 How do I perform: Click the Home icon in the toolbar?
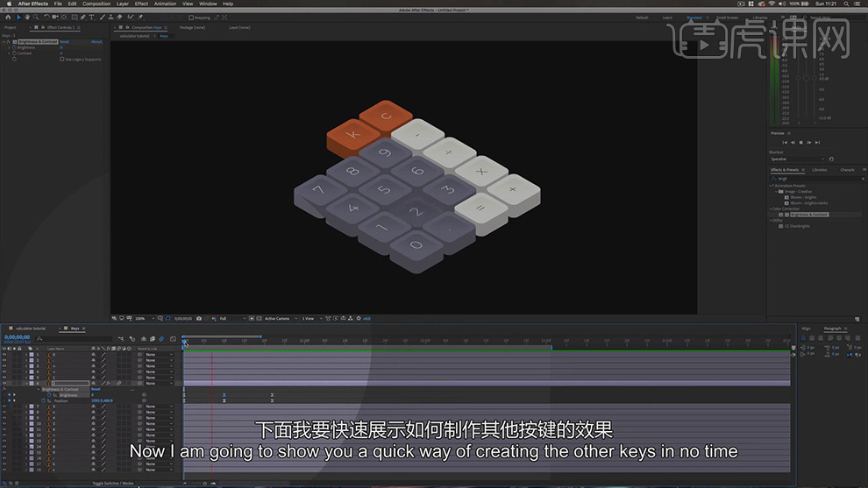(8, 18)
